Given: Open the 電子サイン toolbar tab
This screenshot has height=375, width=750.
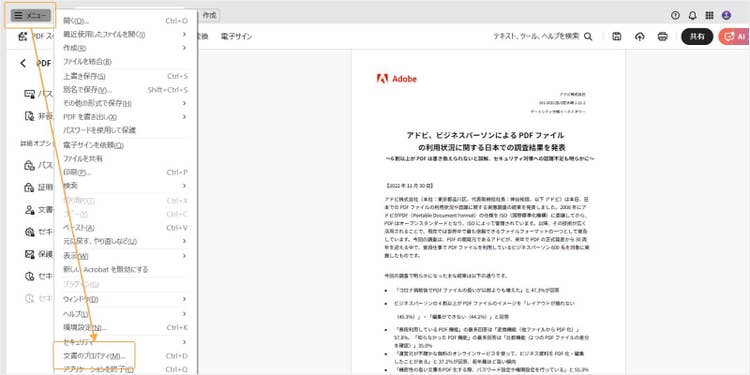Looking at the screenshot, I should pyautogui.click(x=236, y=37).
